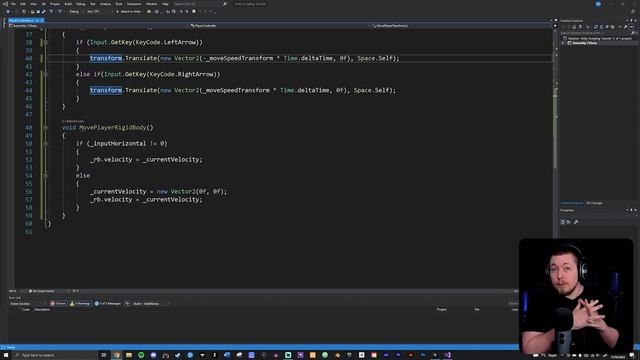
Task: Toggle Preview Selected Items in Solution Explorer toolbar
Action: coord(631,27)
